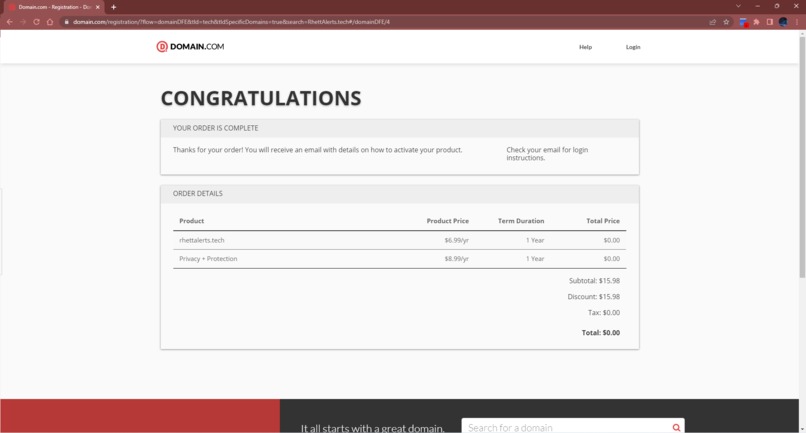Image resolution: width=806 pixels, height=433 pixels.
Task: Go to browser home icon
Action: coord(50,22)
